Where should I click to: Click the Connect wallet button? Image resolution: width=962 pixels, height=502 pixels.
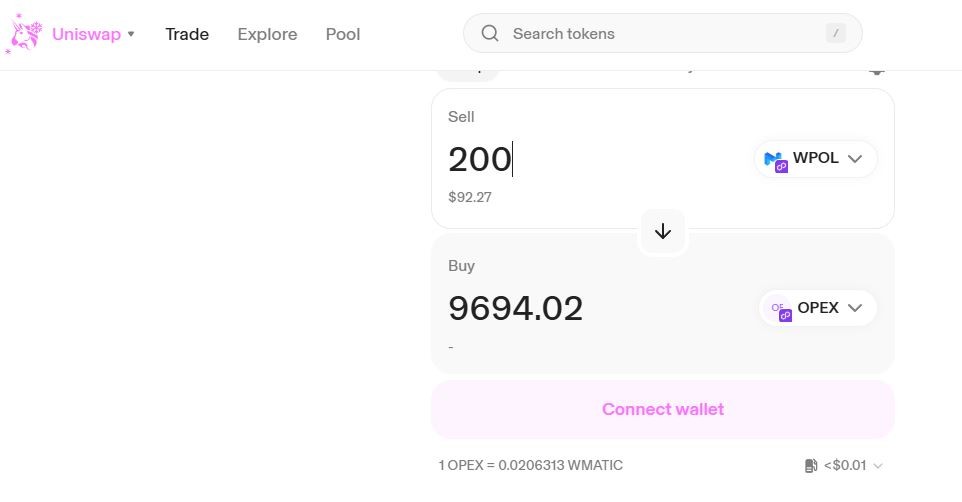663,409
